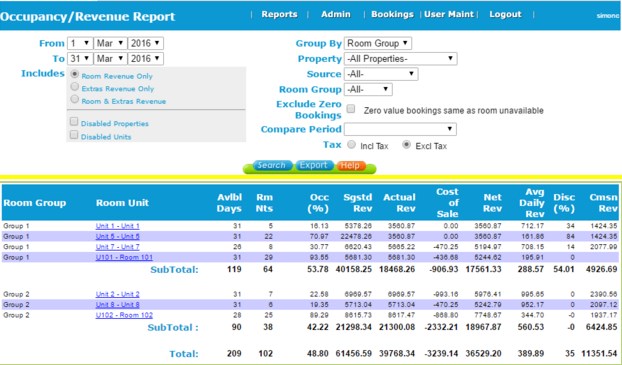
Task: Open the Reports menu
Action: (x=279, y=14)
